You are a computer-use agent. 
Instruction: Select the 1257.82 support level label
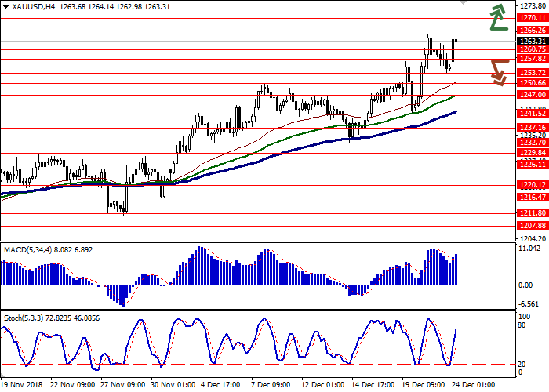click(x=531, y=58)
